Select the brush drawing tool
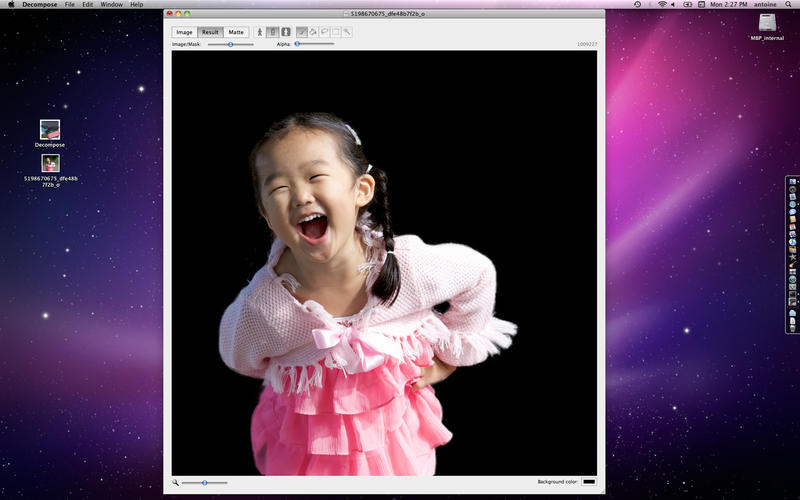 (x=303, y=32)
